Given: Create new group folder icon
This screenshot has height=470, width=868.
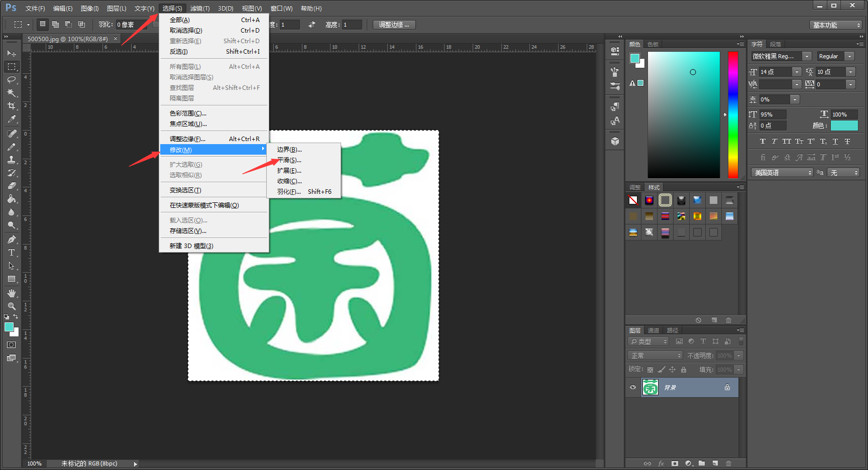Looking at the screenshot, I should (702, 463).
